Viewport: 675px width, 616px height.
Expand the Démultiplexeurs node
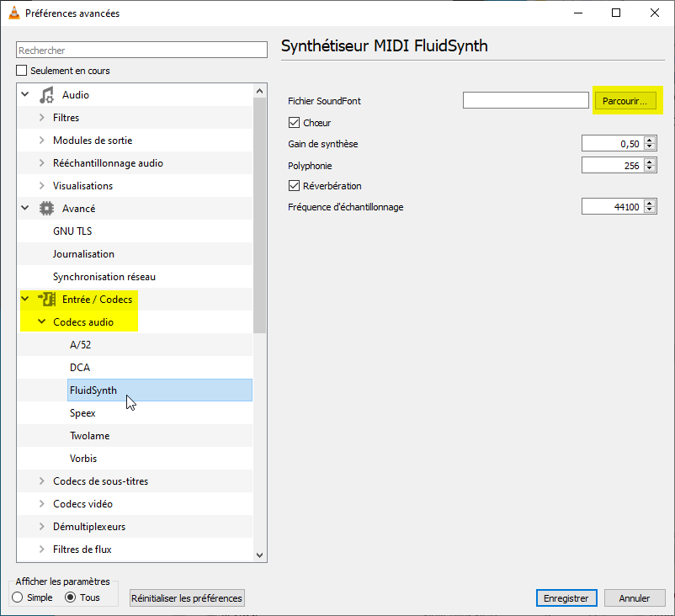click(42, 527)
